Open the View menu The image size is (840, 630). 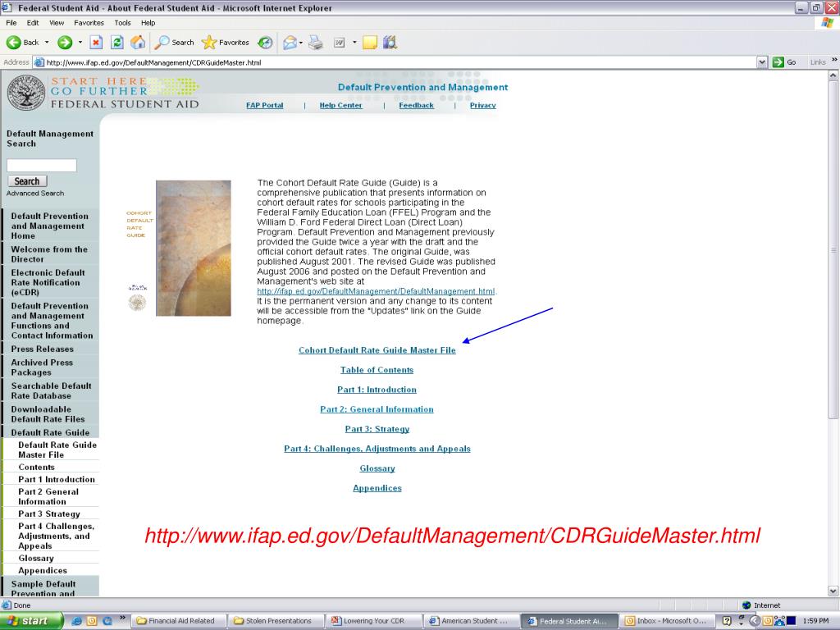57,23
